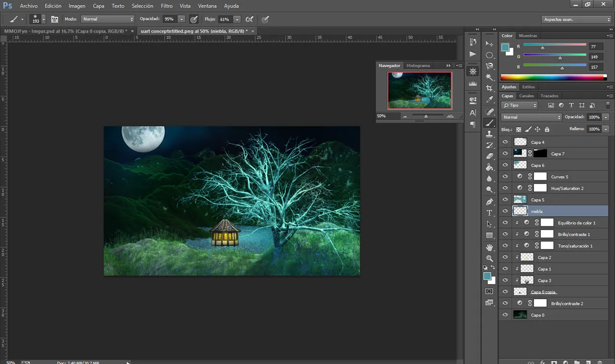Select the Capa 6 layer thumbnail
The image size is (615, 364).
[520, 165]
